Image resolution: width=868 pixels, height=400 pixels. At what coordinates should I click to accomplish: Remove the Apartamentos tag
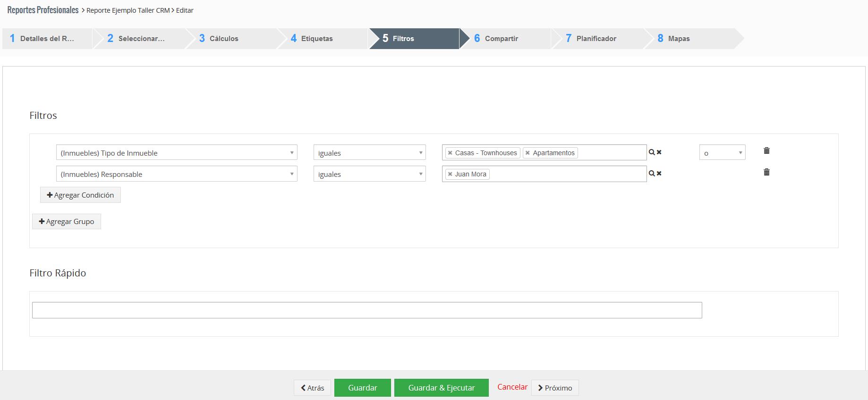[528, 153]
